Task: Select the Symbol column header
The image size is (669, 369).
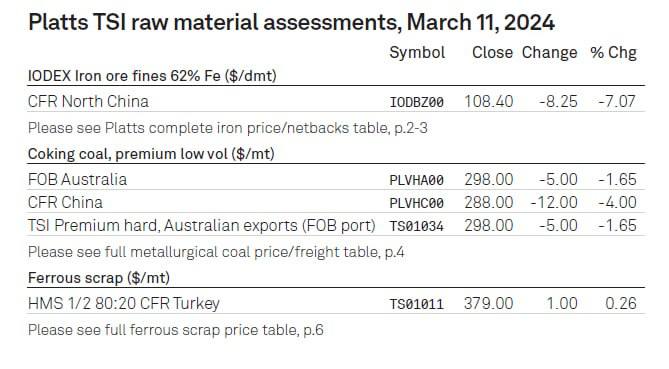Action: coord(417,53)
